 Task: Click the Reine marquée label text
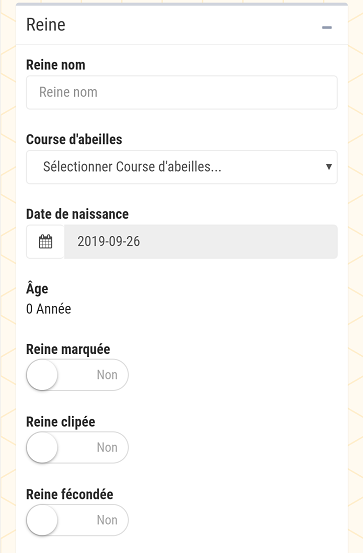coord(68,349)
